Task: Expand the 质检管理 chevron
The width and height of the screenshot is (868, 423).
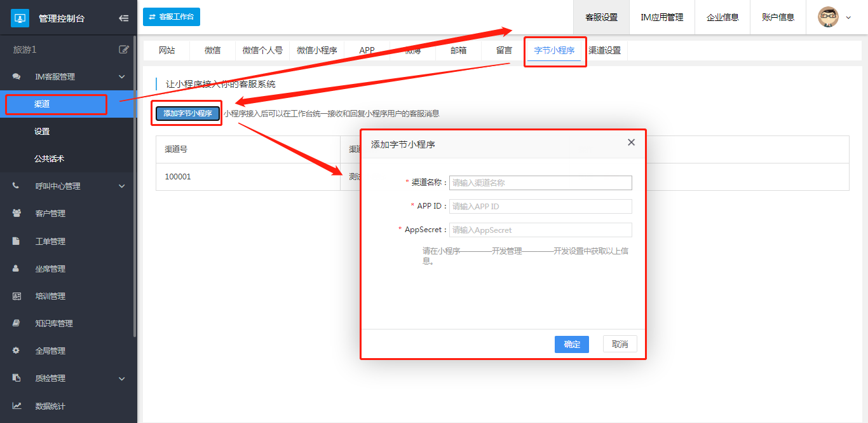Action: [x=122, y=378]
